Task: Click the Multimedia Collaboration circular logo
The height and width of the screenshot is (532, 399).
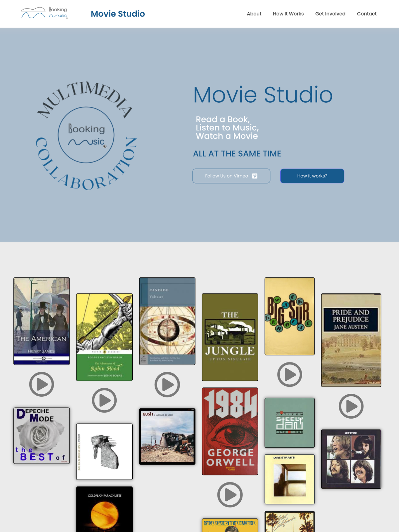Action: tap(86, 135)
